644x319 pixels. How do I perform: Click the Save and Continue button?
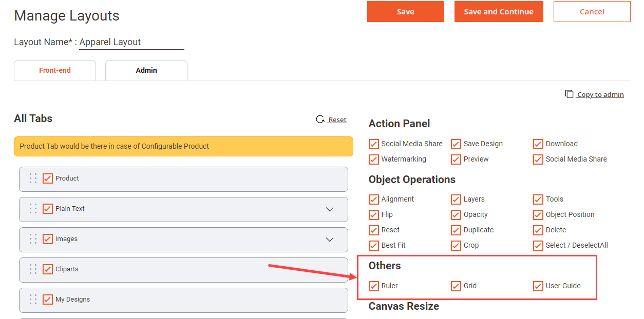pyautogui.click(x=498, y=11)
